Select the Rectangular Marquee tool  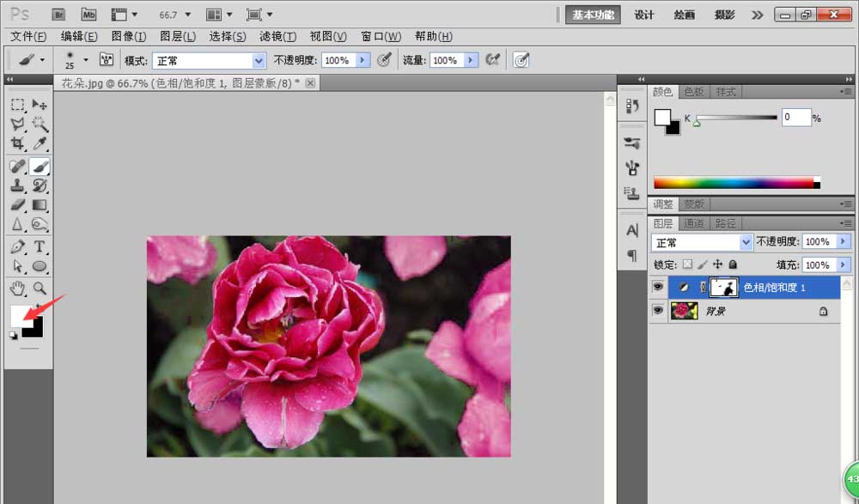17,105
